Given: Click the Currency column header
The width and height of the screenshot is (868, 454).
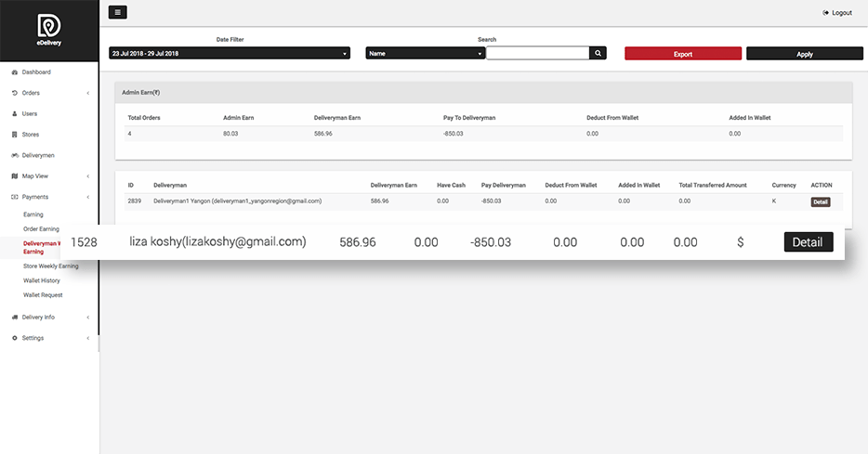Looking at the screenshot, I should click(783, 186).
